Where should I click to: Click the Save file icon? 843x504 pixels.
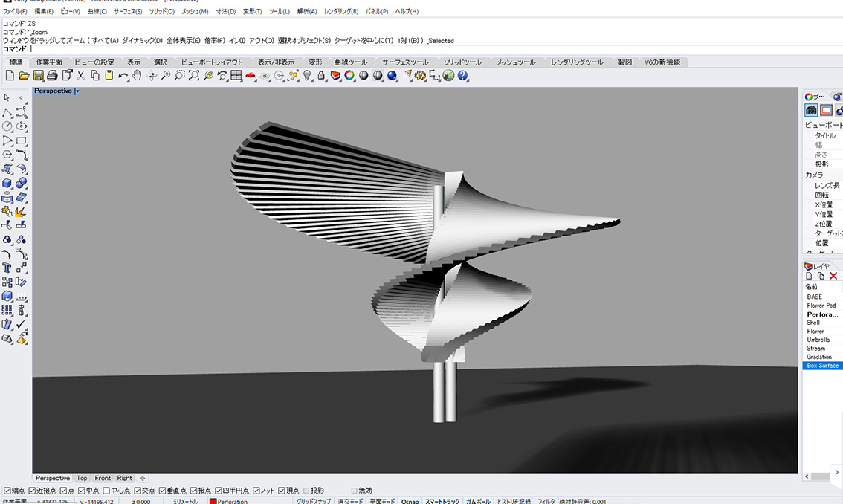click(x=38, y=76)
